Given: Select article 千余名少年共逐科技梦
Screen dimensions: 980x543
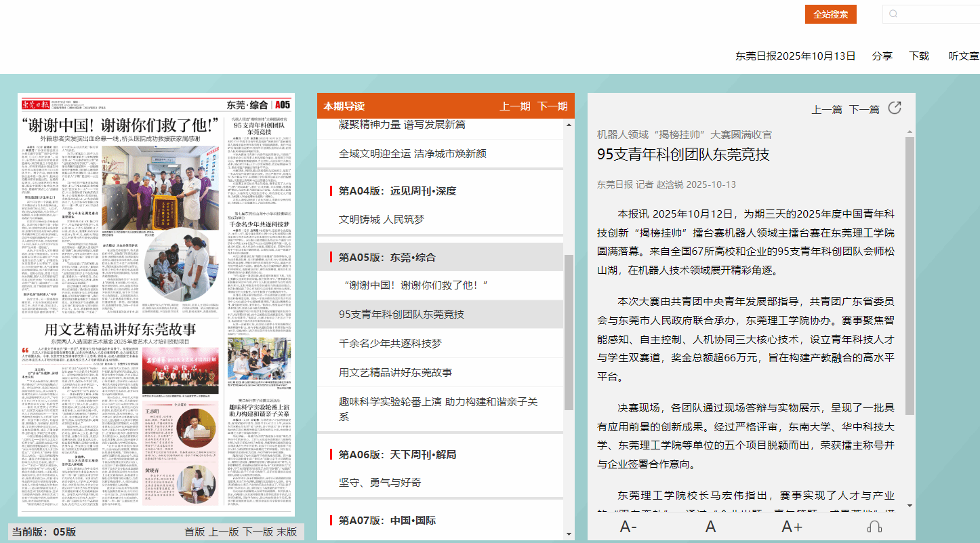Looking at the screenshot, I should point(390,343).
